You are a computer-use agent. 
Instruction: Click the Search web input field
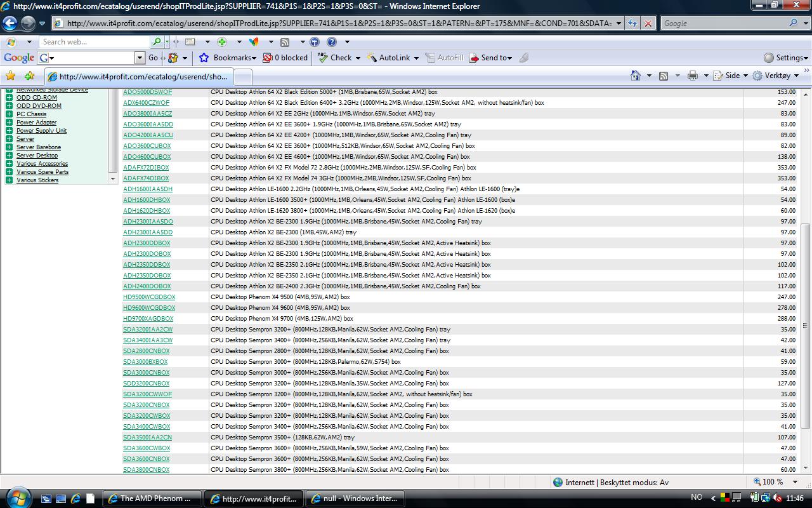point(95,42)
